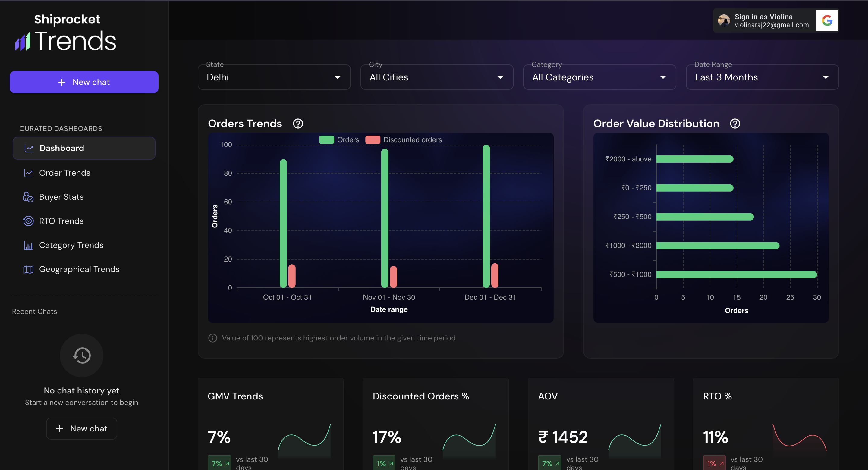This screenshot has width=868, height=470.
Task: Select Recent Chats section header
Action: click(34, 311)
